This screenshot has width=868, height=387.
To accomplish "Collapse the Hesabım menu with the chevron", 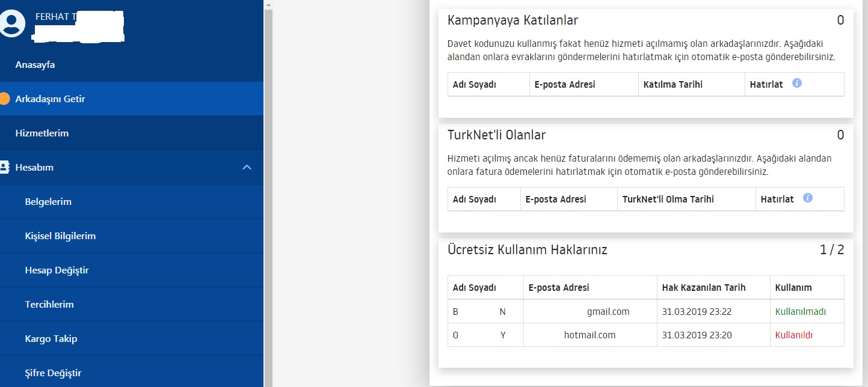I will coord(247,167).
